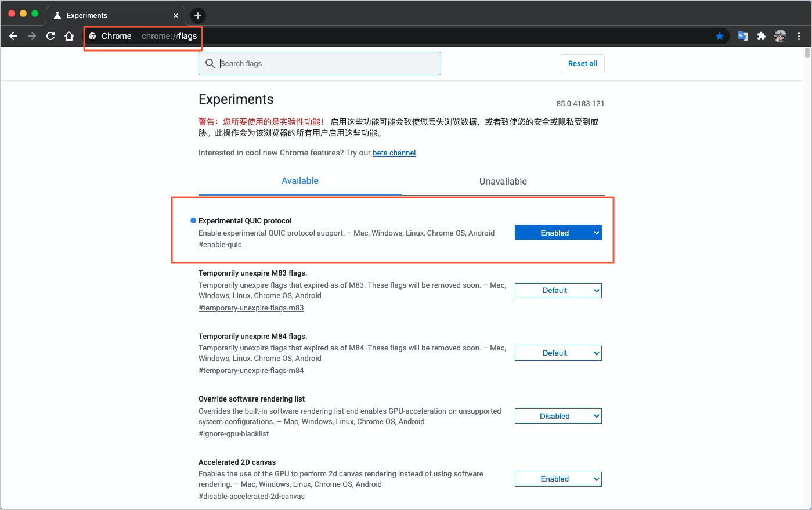Open the home page via house icon
The height and width of the screenshot is (510, 812).
click(69, 36)
